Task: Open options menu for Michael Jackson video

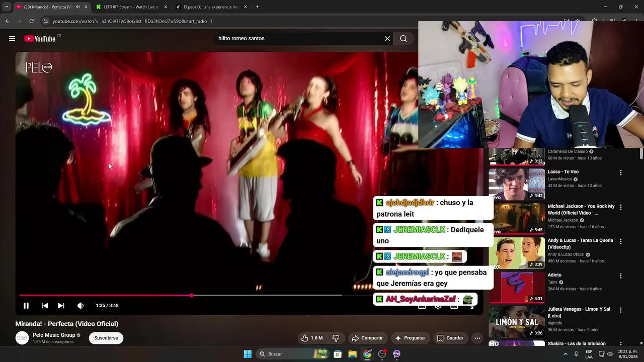Action: (620, 207)
